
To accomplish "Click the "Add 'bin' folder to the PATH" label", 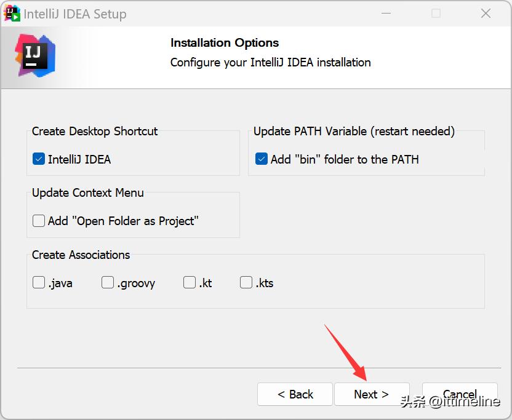I will tap(345, 160).
